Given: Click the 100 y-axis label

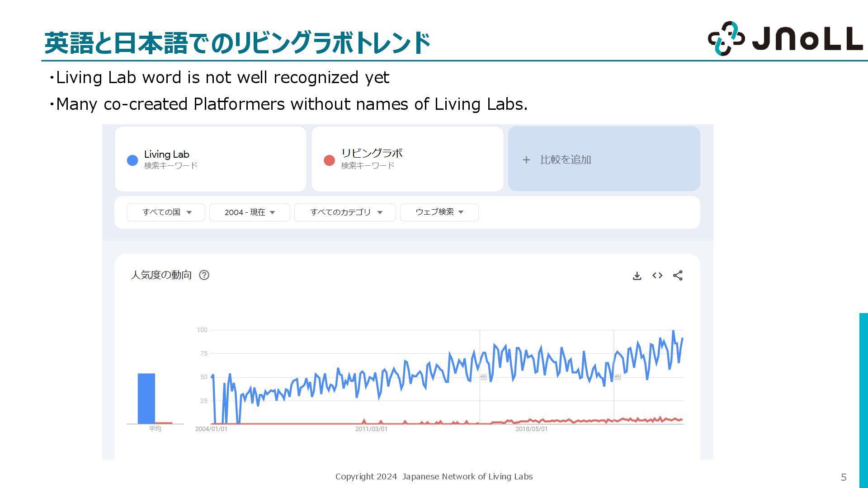Looking at the screenshot, I should pyautogui.click(x=202, y=330).
